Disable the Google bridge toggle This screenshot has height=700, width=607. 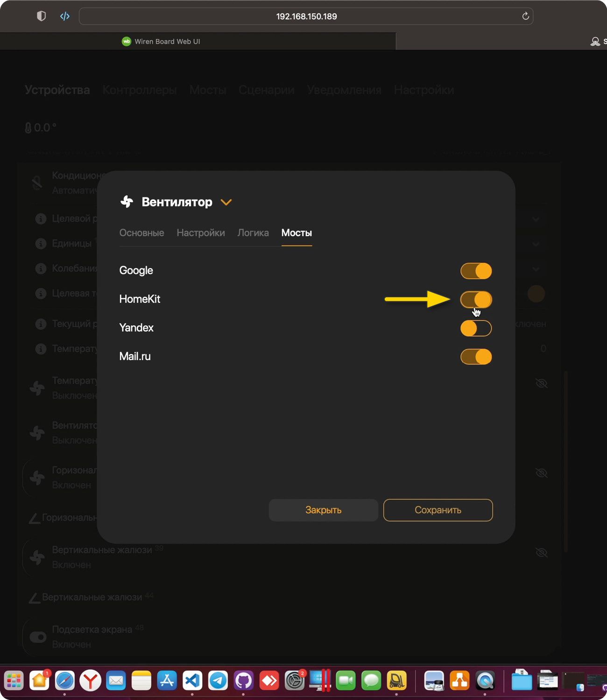coord(476,271)
